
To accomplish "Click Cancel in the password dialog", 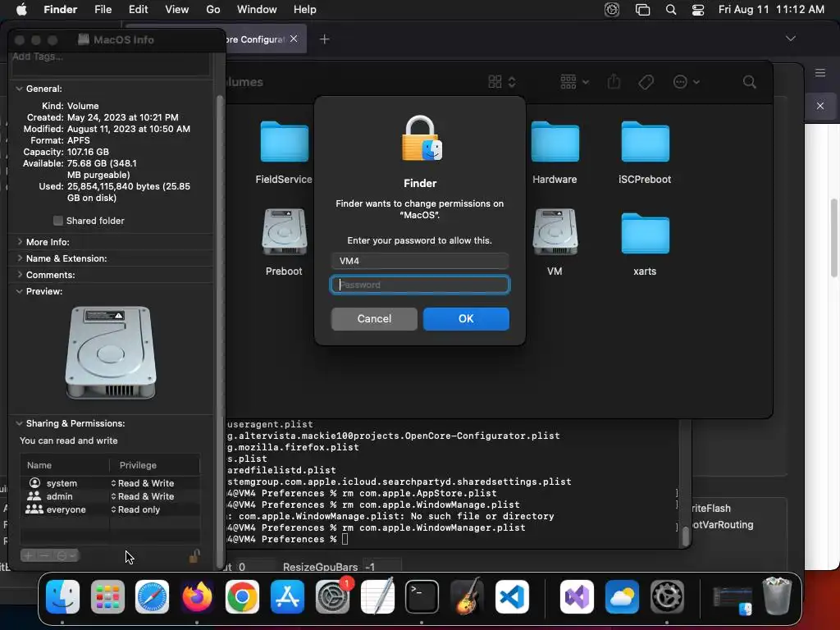I will pos(374,319).
